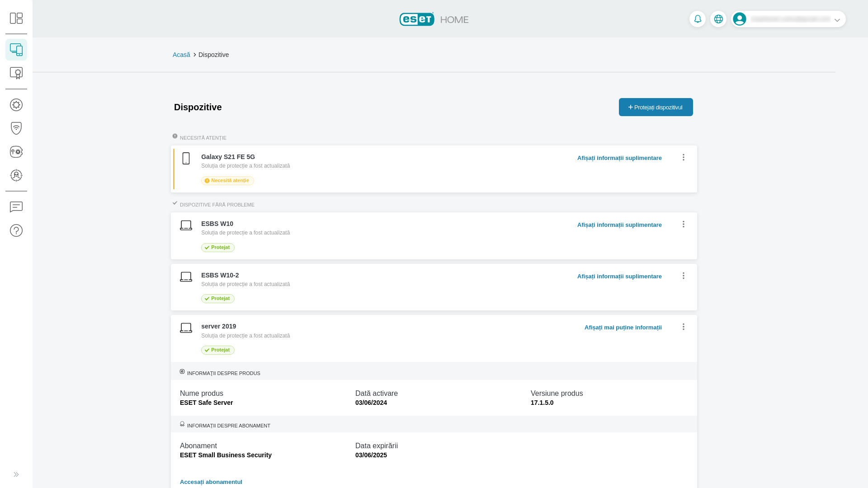Image resolution: width=868 pixels, height=488 pixels.
Task: Click expiry date 03/06/2025
Action: click(x=371, y=455)
